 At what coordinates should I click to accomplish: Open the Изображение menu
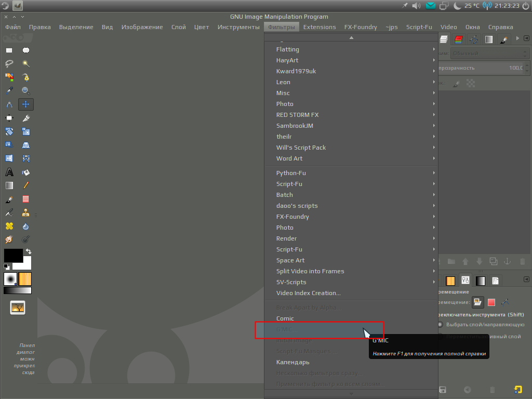(x=142, y=27)
